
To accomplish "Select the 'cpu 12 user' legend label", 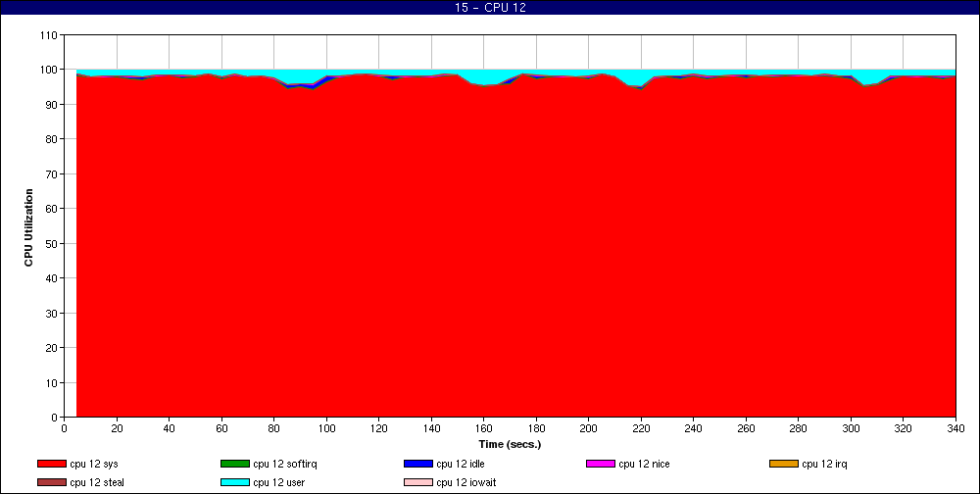I will (278, 483).
